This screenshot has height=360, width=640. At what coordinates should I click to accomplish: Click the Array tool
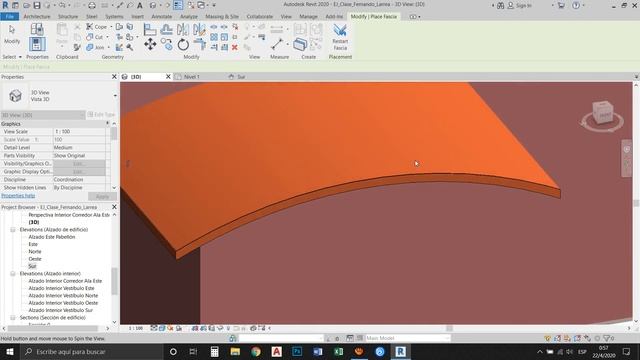pyautogui.click(x=214, y=37)
